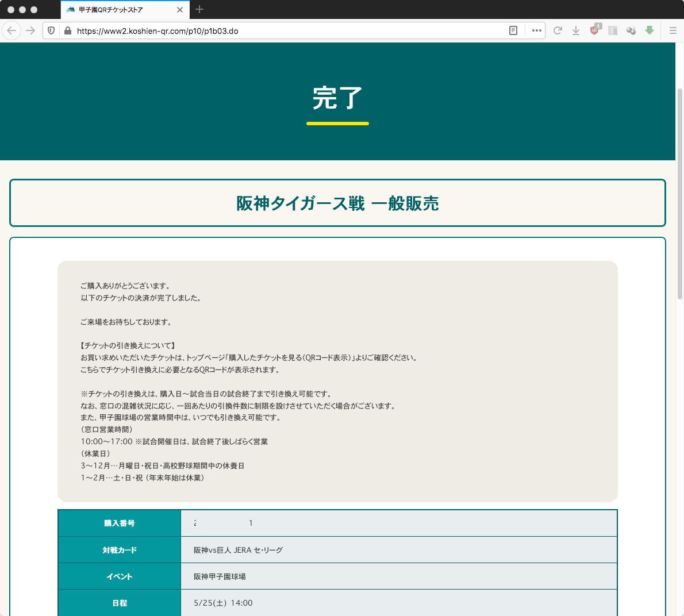Open the page actions three-dot menu
This screenshot has width=684, height=616.
[536, 30]
